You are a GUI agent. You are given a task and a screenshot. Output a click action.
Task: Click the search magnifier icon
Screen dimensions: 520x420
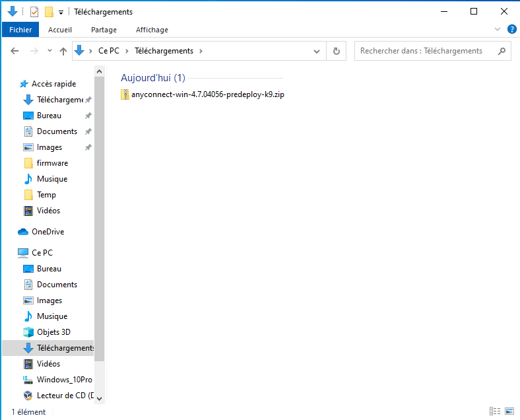point(502,51)
